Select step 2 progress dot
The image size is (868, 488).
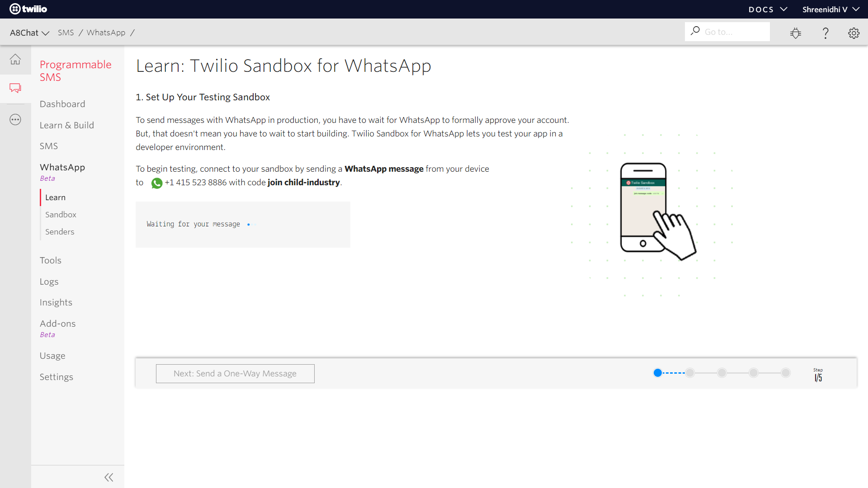[690, 373]
